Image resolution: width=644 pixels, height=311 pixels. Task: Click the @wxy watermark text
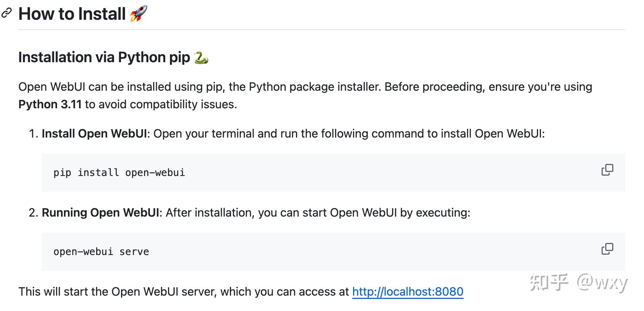(x=602, y=283)
